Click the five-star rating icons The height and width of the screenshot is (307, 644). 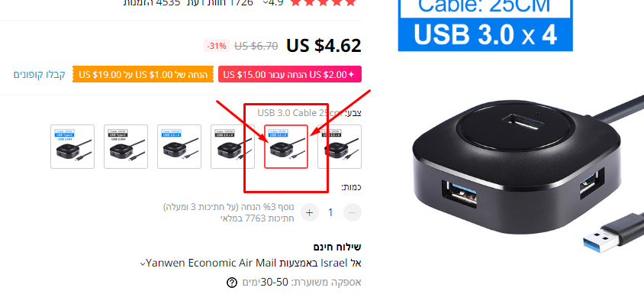click(x=323, y=3)
